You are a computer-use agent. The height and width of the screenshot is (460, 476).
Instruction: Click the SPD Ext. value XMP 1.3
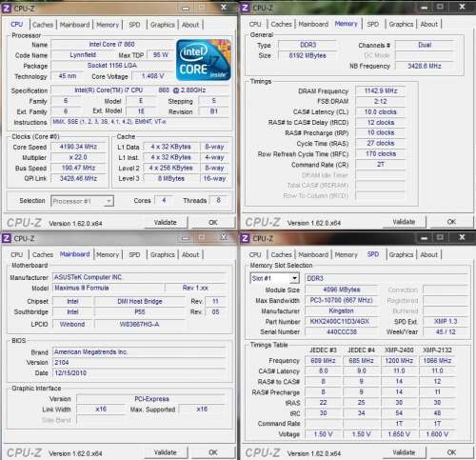pos(446,322)
